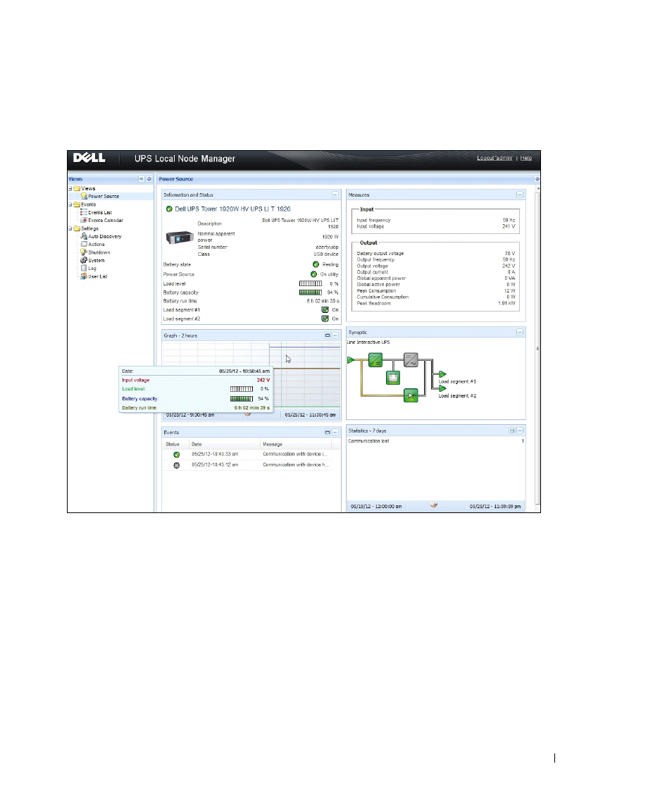Click the grey inverter block in Synoptic

(411, 359)
